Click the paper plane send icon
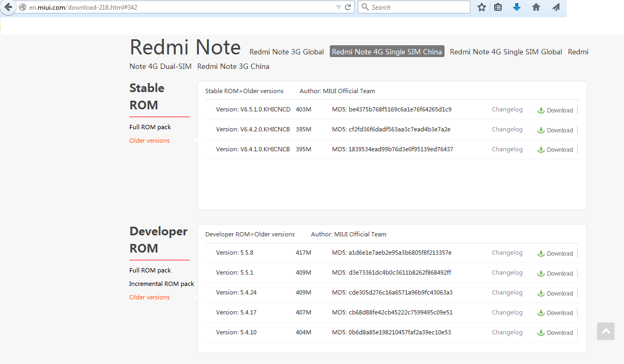 tap(556, 7)
